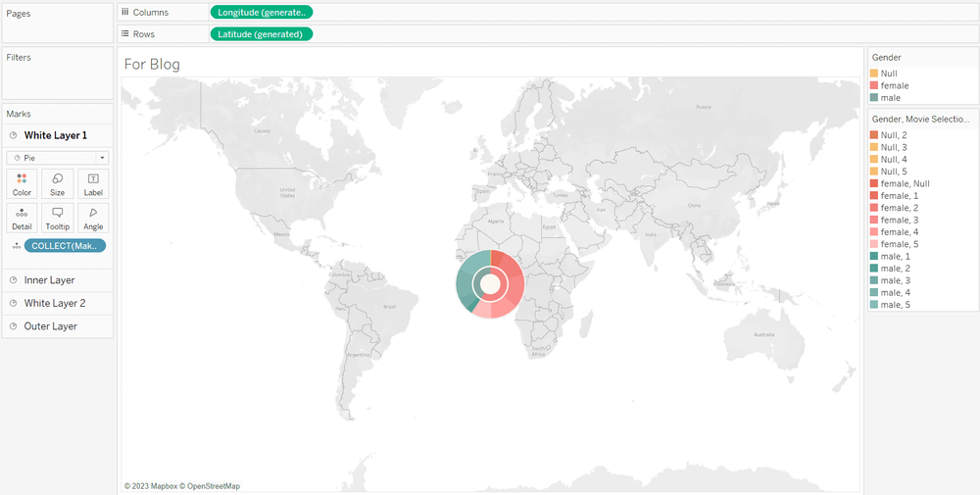
Task: Expand the Outer Layer marks section
Action: pyautogui.click(x=50, y=326)
